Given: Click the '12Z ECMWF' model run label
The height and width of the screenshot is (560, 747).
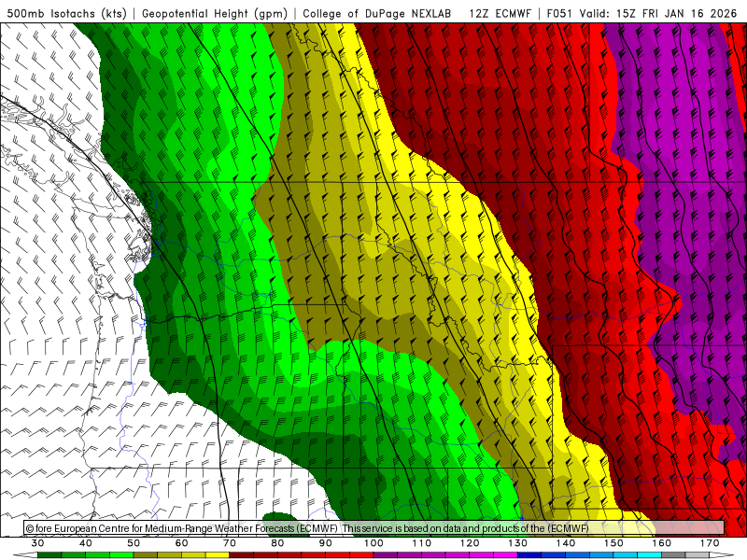Looking at the screenshot, I should (500, 14).
